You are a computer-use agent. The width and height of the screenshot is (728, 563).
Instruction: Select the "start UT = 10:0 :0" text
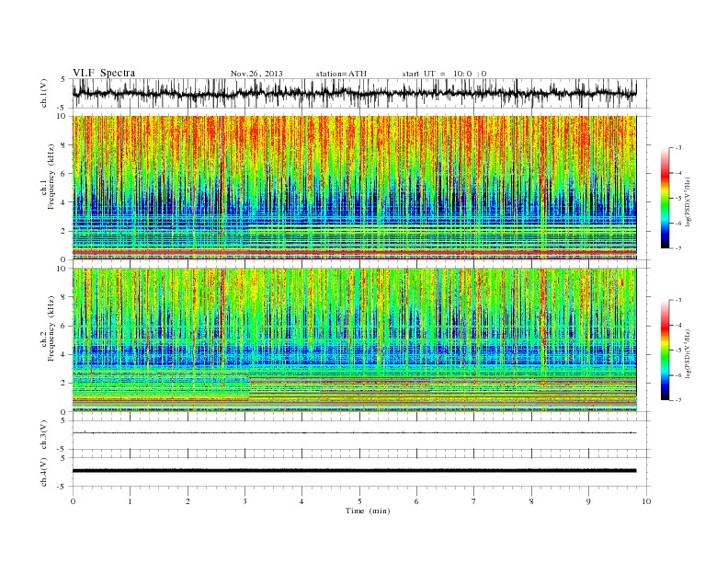(444, 74)
